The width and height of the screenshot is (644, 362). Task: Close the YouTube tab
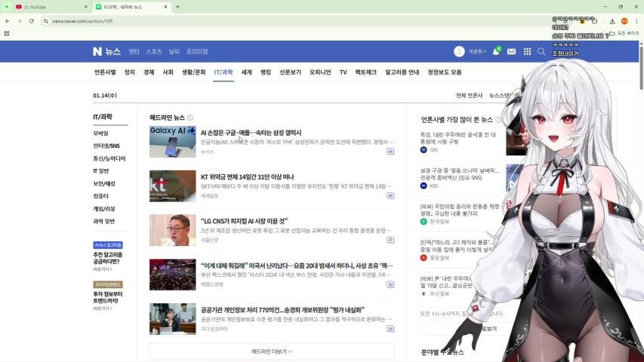[x=85, y=7]
